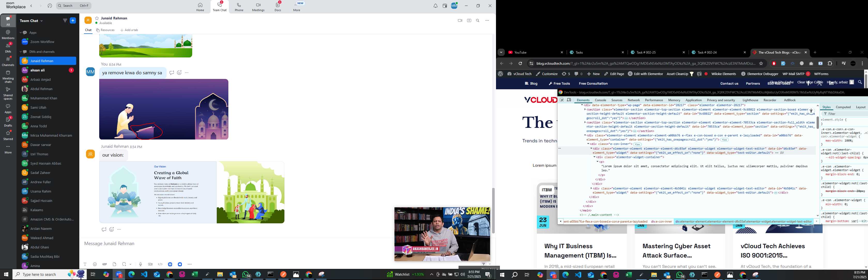Reload the page in Chrome
The height and width of the screenshot is (280, 868).
tap(520, 63)
